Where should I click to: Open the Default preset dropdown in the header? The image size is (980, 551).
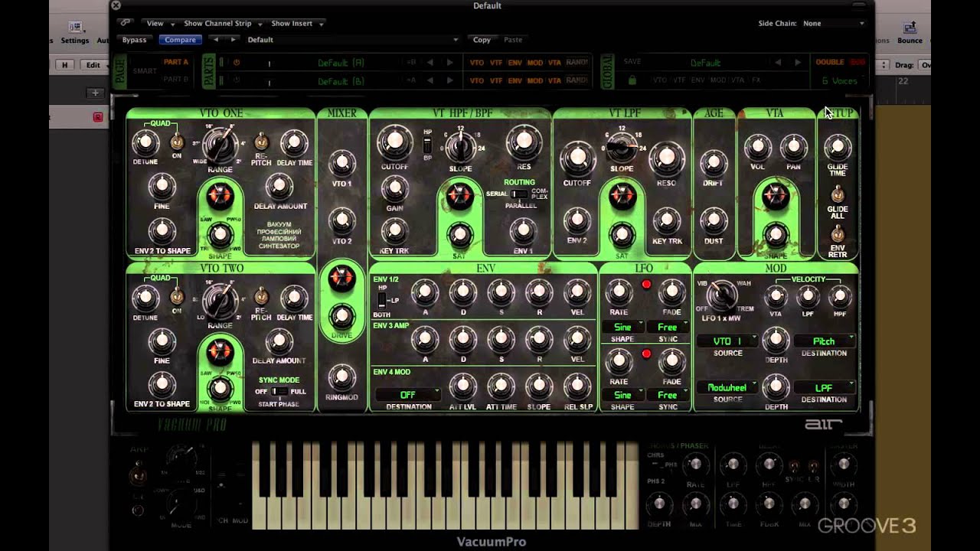click(352, 40)
